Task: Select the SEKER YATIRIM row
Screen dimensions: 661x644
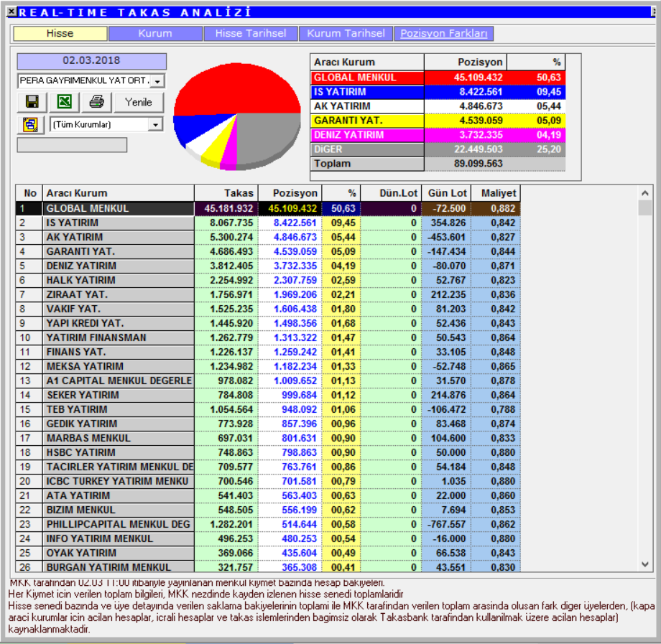Action: [268, 395]
